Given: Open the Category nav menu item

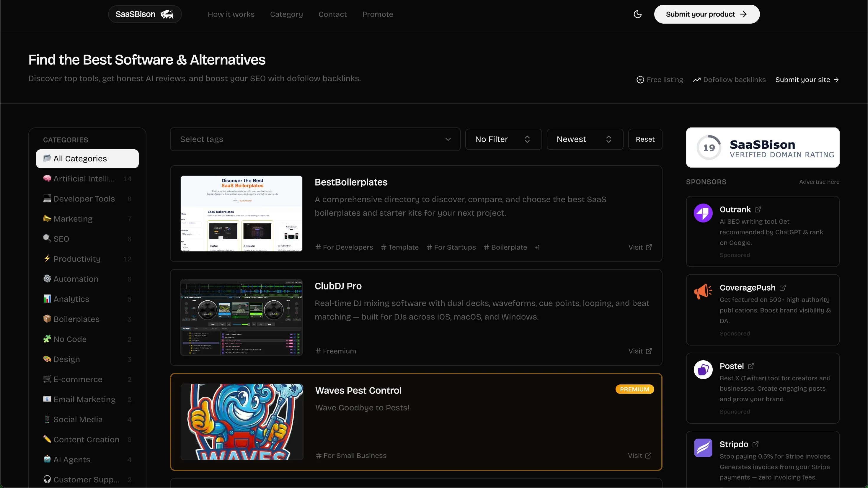Looking at the screenshot, I should point(286,14).
